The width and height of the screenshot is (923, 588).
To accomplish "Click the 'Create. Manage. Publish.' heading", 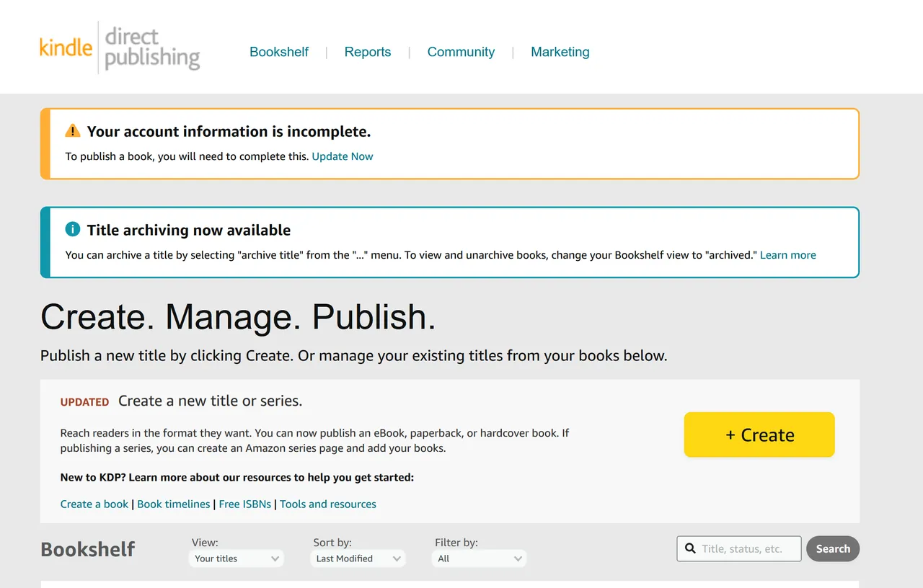I will pos(238,317).
